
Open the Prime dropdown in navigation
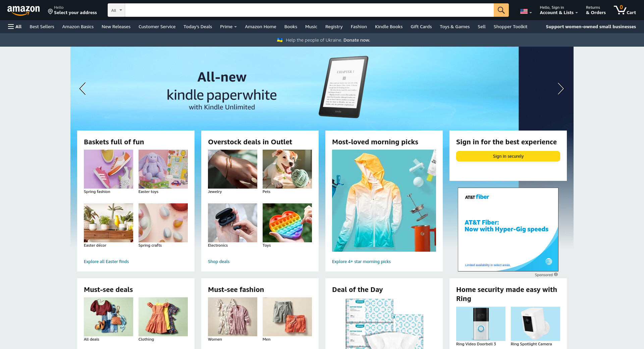coord(228,27)
